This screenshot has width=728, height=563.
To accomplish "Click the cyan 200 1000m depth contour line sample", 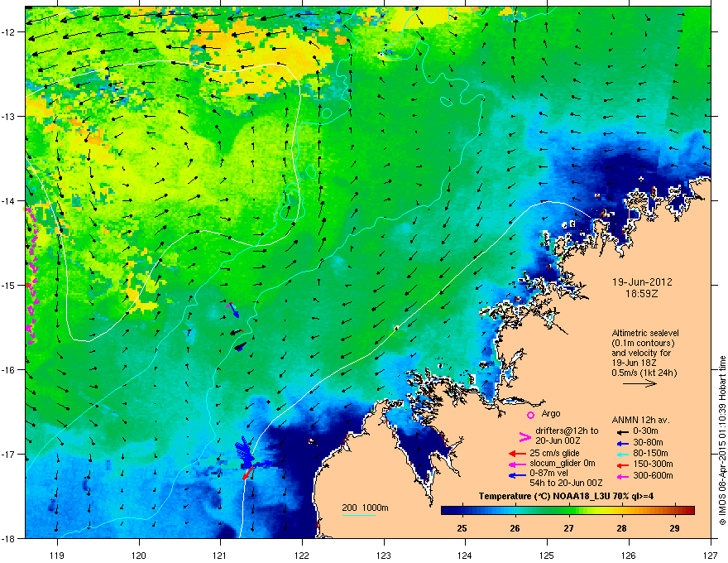I will tap(358, 515).
